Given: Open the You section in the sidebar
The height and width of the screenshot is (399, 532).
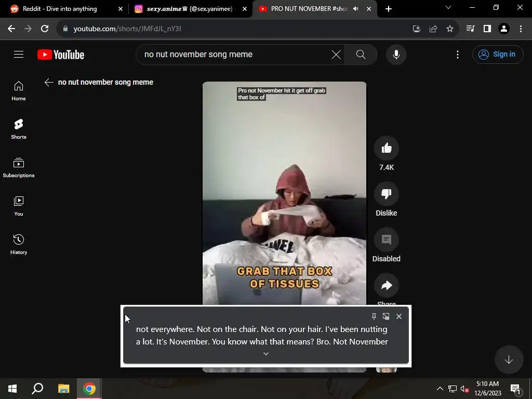Looking at the screenshot, I should [x=19, y=206].
